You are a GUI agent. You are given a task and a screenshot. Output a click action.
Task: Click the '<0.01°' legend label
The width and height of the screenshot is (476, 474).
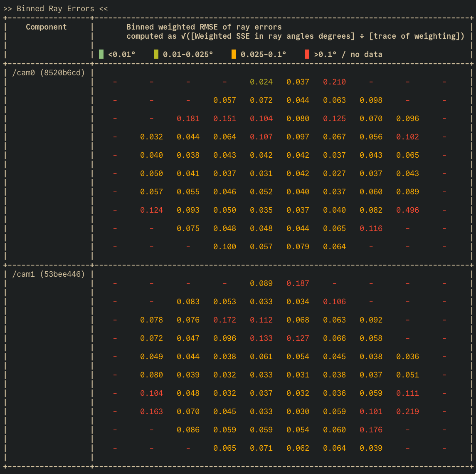pyautogui.click(x=121, y=55)
